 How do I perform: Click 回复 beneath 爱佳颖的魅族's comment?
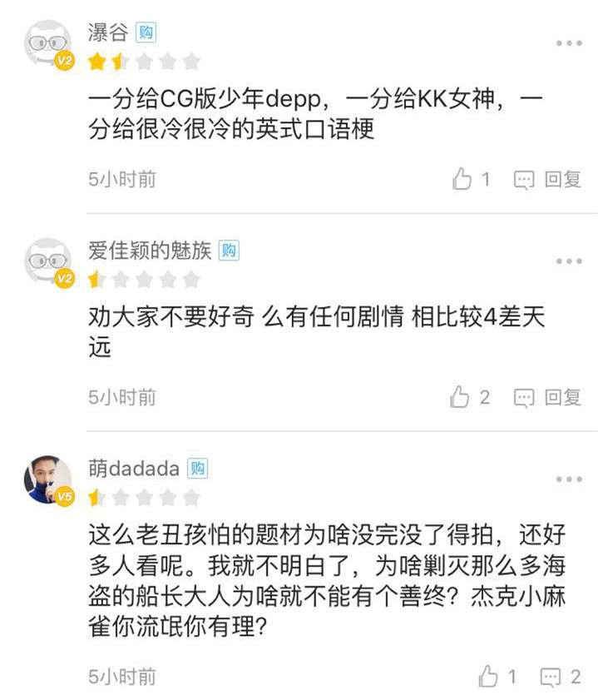(561, 397)
